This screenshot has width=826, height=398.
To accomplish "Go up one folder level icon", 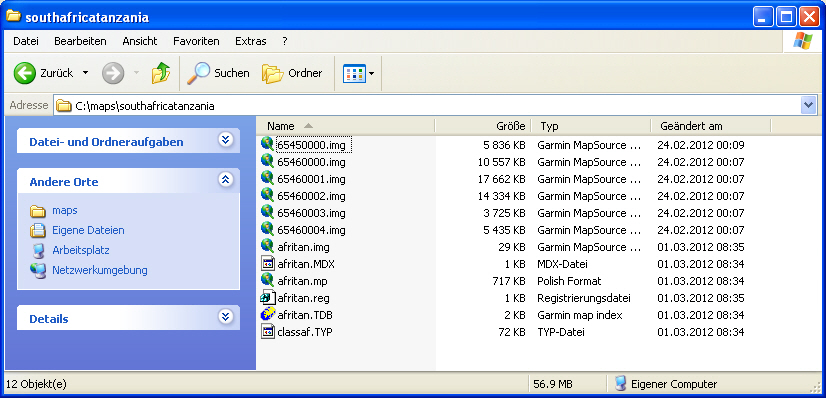I will coord(161,73).
